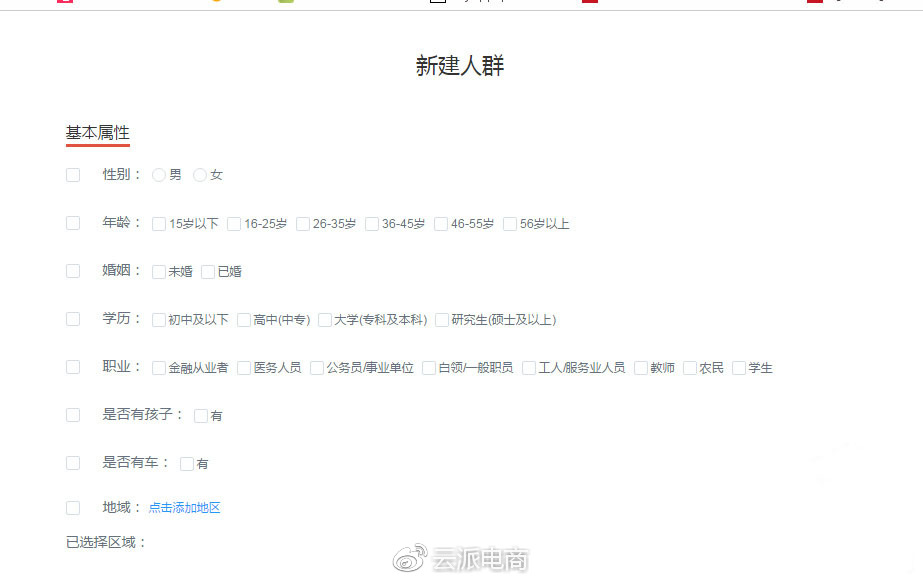The width and height of the screenshot is (923, 582).
Task: Check 有 for 是否有车
Action: (x=187, y=463)
